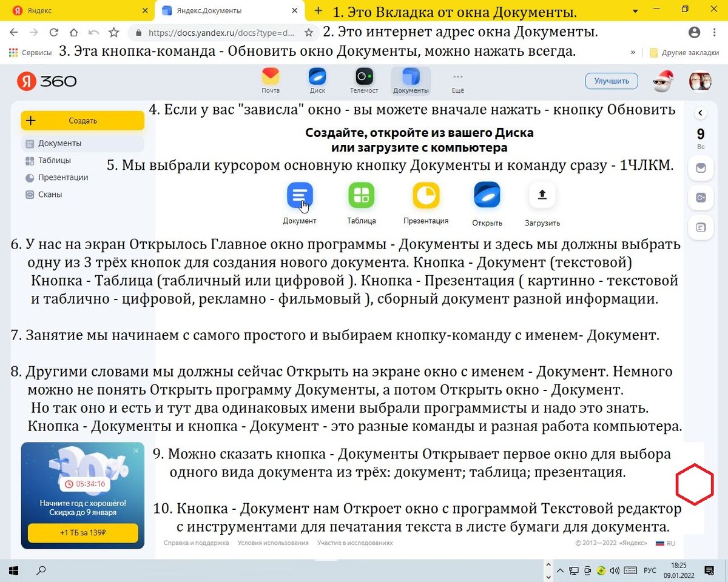Create a new text file via Документ icon
Screen dimensions: 728x582
tap(300, 195)
